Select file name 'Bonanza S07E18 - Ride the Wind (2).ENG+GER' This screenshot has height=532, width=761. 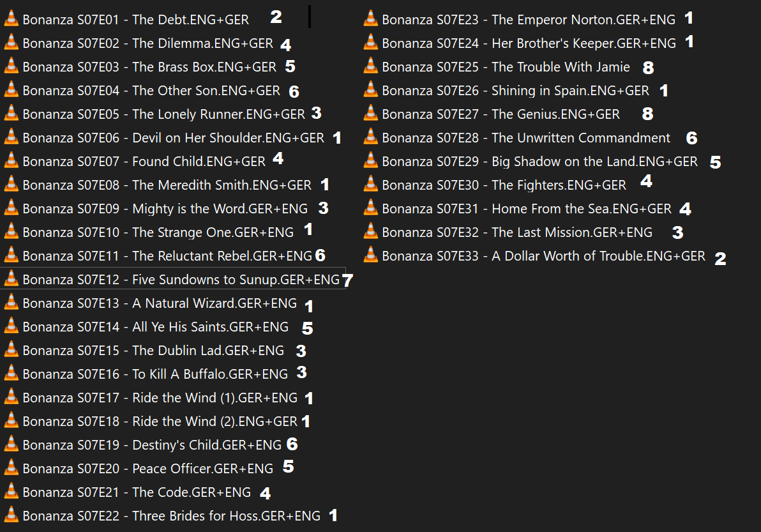click(x=160, y=422)
